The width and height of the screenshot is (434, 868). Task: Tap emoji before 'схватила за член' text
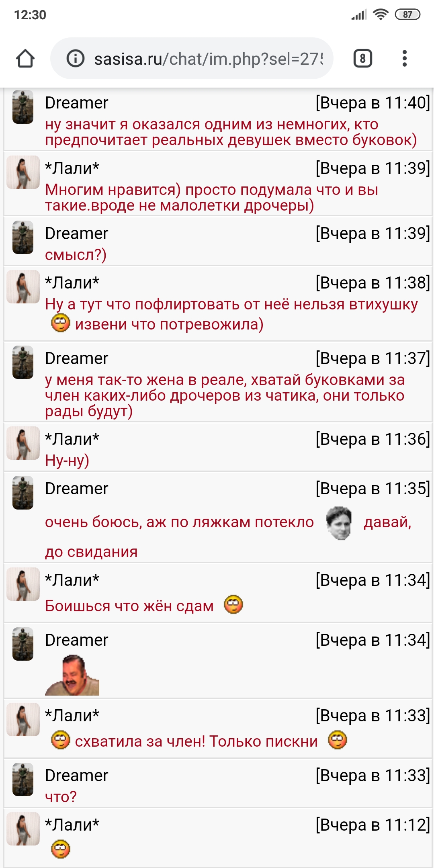61,740
